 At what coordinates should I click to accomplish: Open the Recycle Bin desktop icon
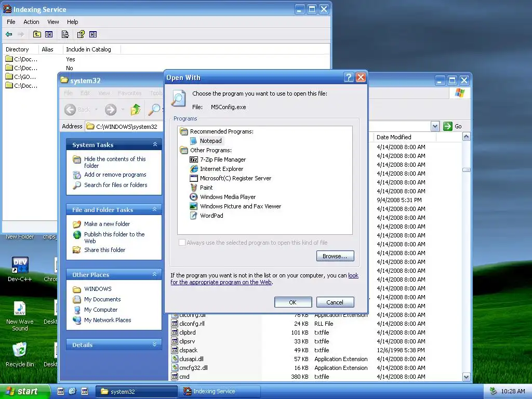[20, 354]
